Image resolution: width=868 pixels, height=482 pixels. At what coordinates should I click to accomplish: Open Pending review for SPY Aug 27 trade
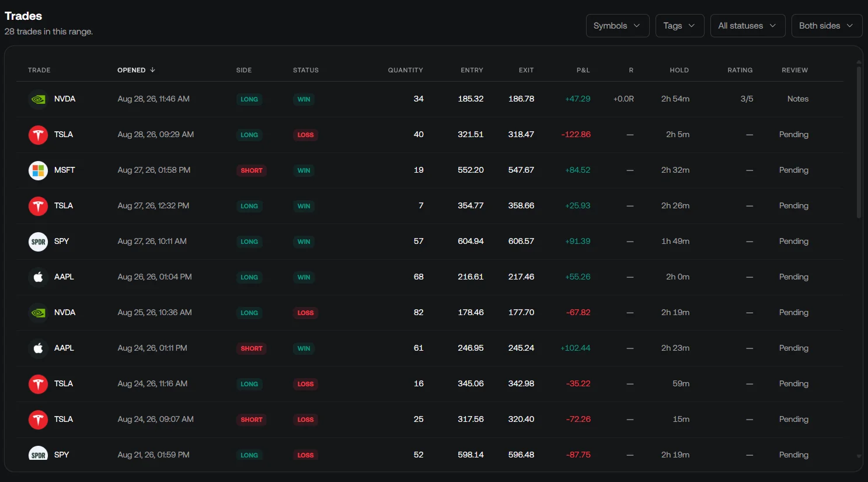pyautogui.click(x=794, y=242)
